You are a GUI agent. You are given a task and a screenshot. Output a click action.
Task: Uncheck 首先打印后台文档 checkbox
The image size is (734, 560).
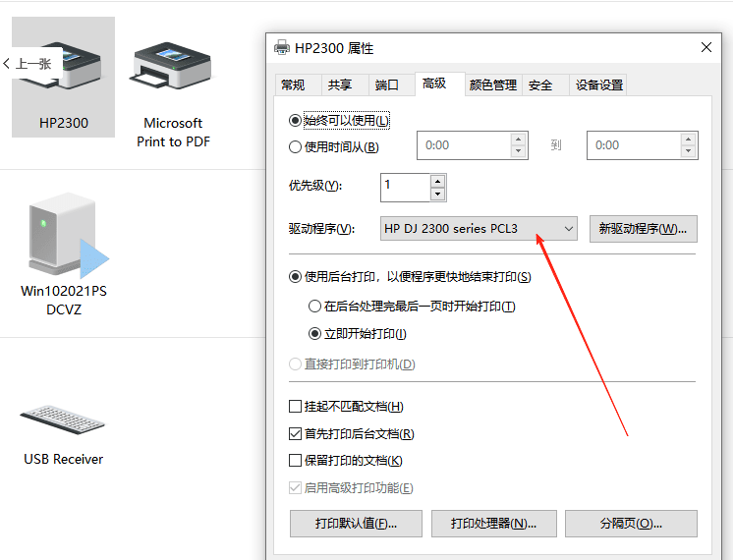click(x=352, y=434)
